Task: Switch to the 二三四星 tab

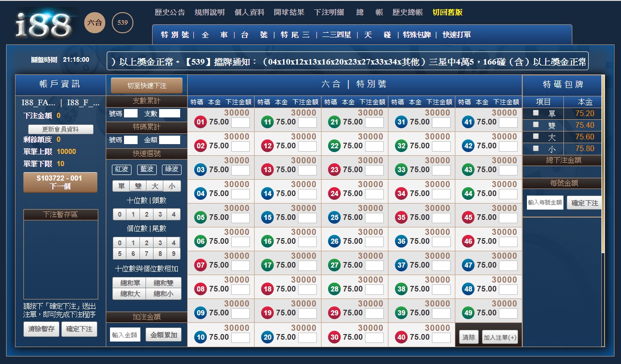Action: pyautogui.click(x=336, y=35)
